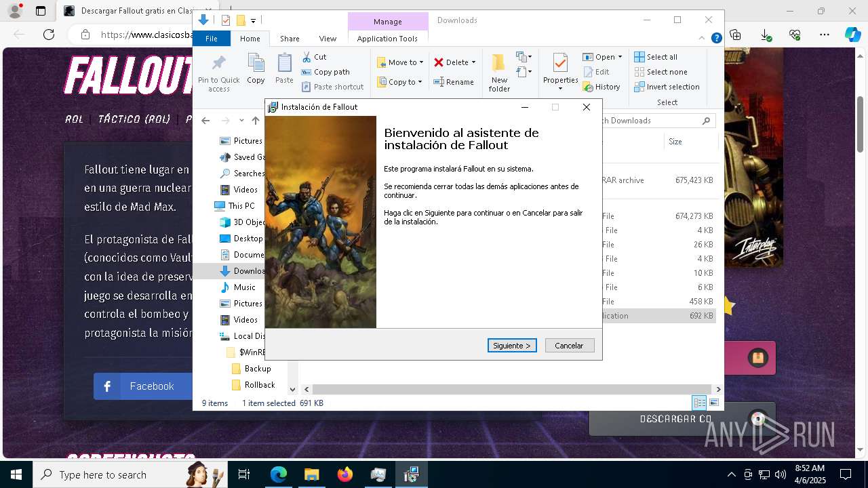
Task: Click taskbar search box
Action: click(x=130, y=474)
